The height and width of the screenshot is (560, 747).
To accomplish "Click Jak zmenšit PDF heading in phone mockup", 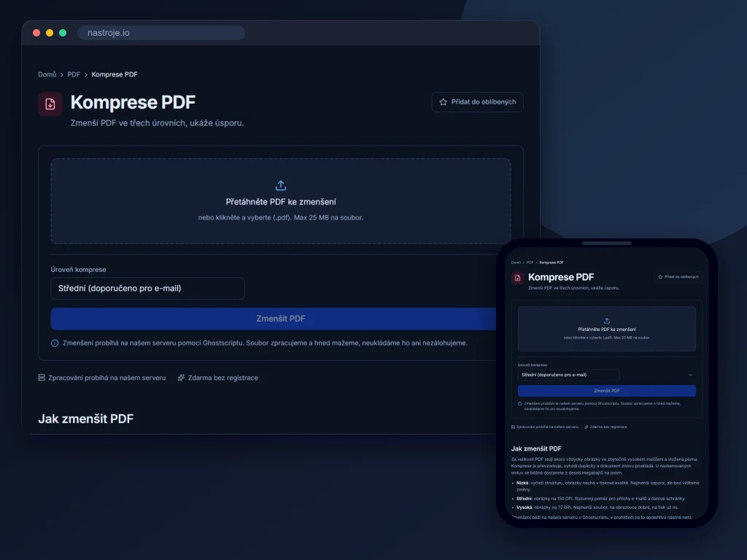I will (536, 448).
